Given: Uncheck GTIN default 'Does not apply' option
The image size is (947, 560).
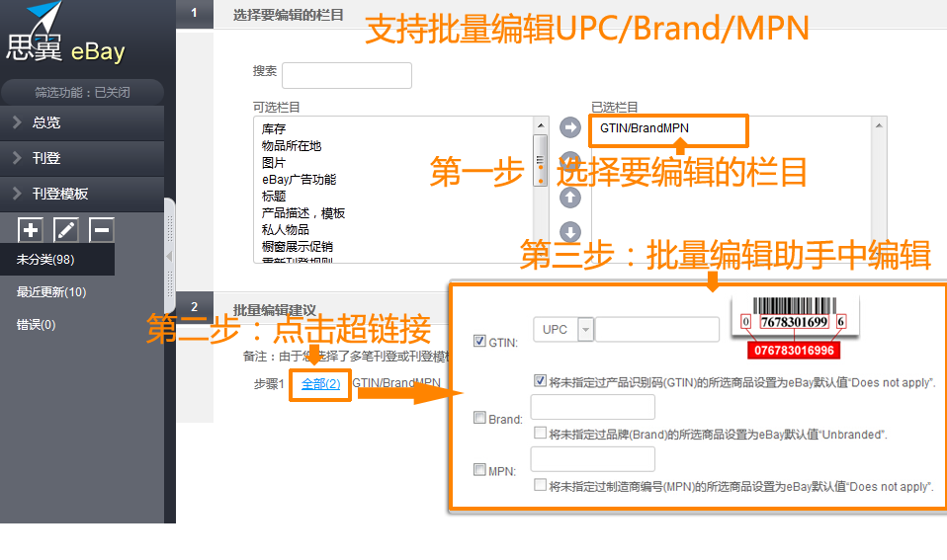Looking at the screenshot, I should click(540, 381).
